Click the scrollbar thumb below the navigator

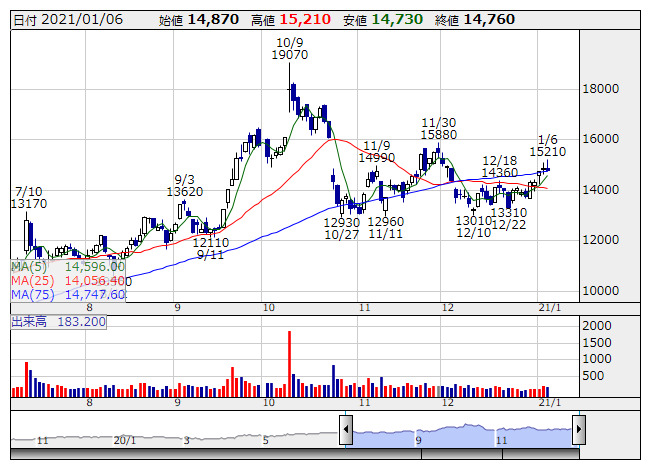(460, 452)
